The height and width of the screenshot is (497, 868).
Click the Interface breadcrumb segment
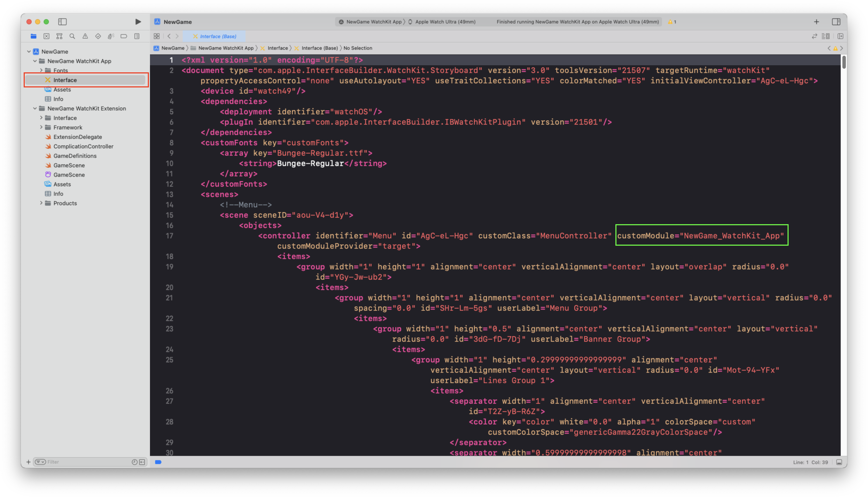tap(274, 48)
